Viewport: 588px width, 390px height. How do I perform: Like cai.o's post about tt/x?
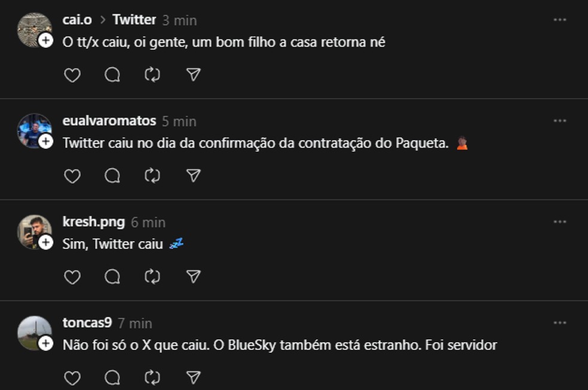(72, 75)
